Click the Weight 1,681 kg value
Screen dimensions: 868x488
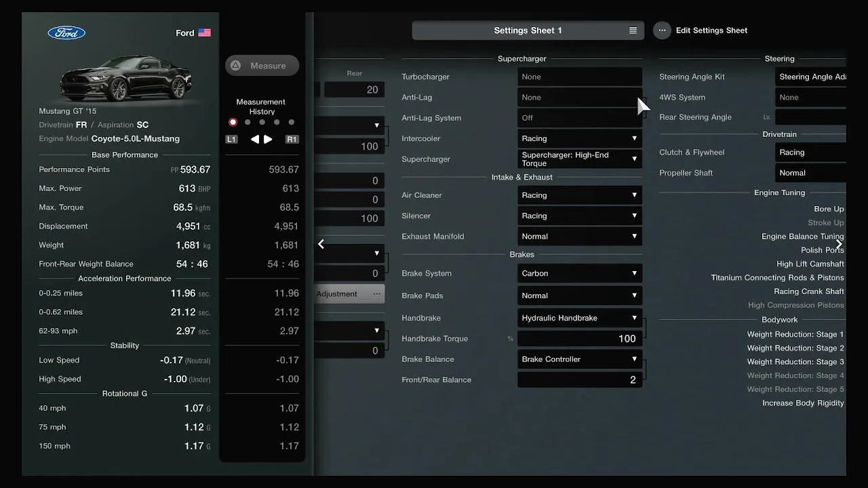[193, 245]
